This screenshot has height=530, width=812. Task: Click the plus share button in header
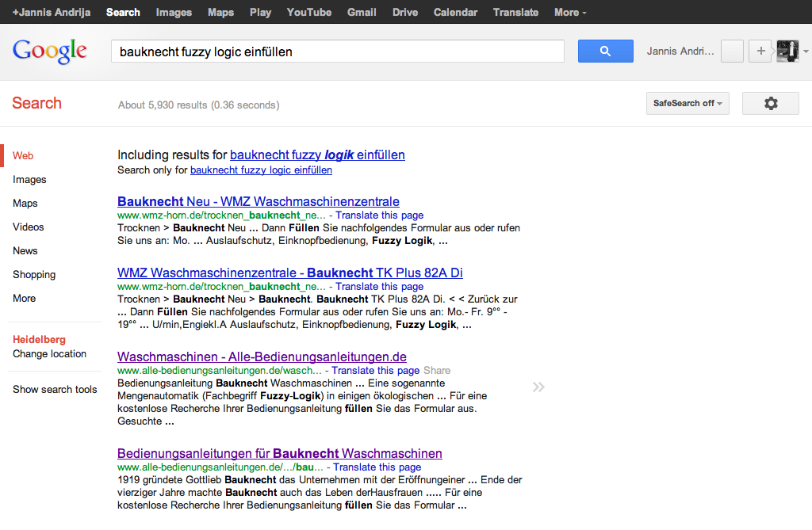(760, 51)
